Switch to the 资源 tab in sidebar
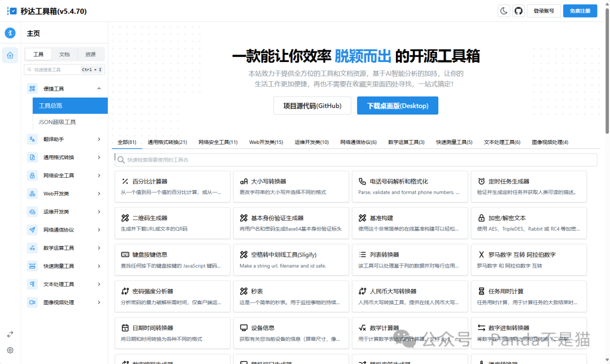 point(90,54)
